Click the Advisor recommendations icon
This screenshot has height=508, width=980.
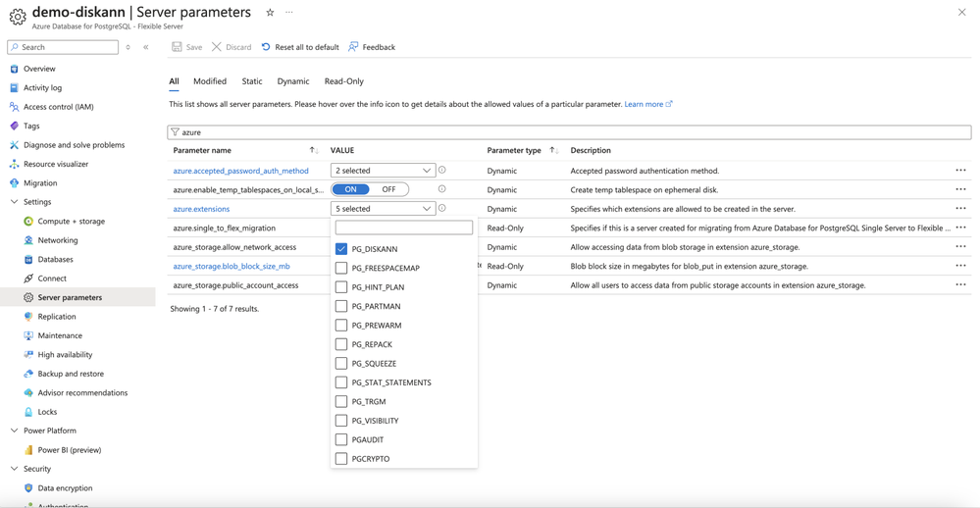(28, 393)
